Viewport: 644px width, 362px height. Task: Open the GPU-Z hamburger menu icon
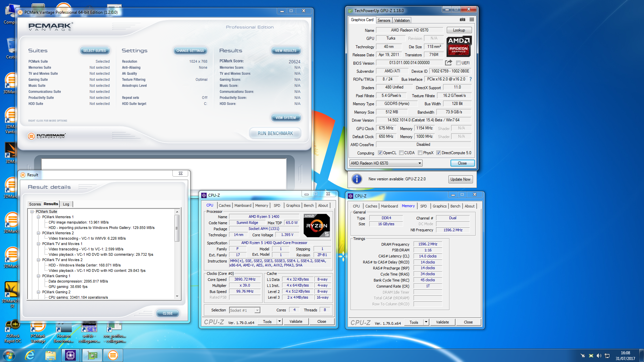(472, 20)
